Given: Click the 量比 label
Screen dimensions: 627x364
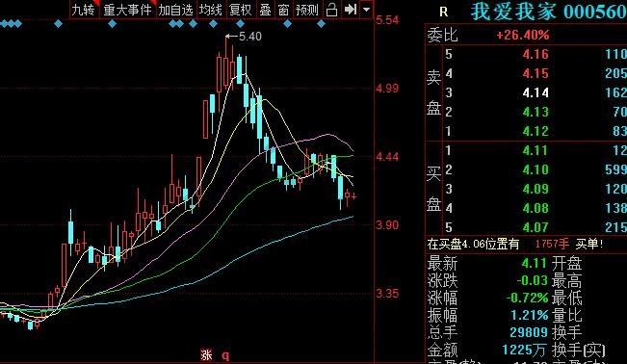Looking at the screenshot, I should click(x=566, y=316).
